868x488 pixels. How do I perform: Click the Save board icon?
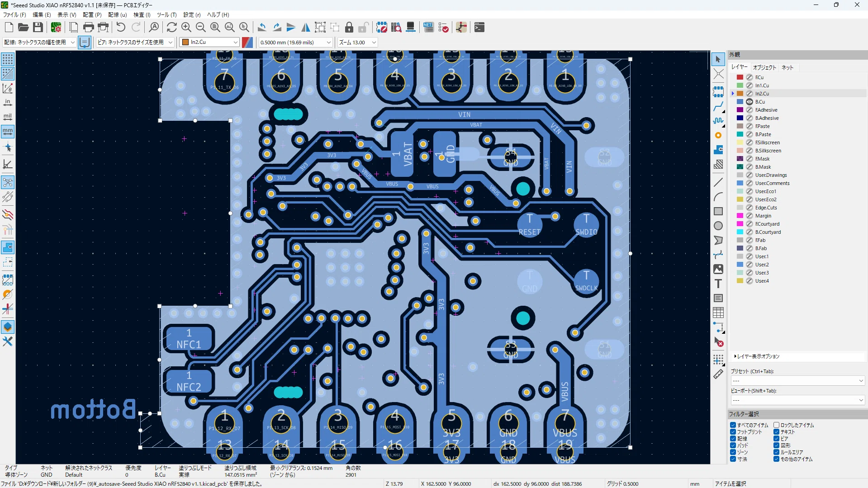pos(38,28)
